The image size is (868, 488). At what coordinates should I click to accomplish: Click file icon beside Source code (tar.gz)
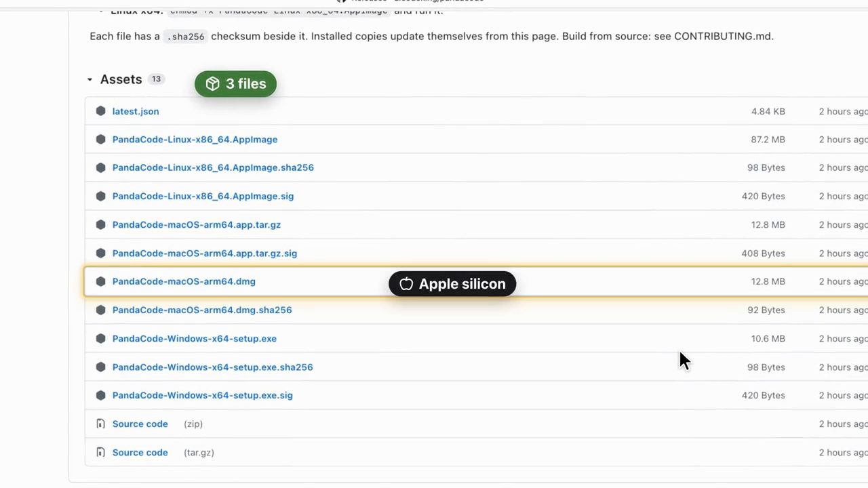click(x=100, y=453)
